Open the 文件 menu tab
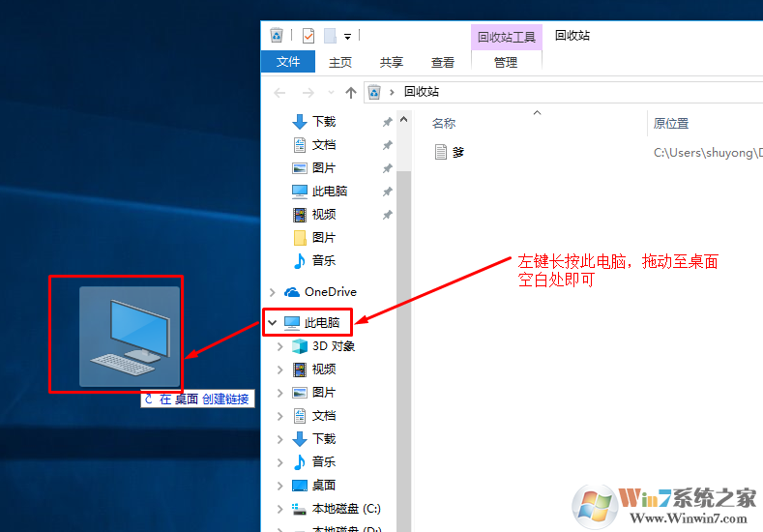 [x=288, y=62]
